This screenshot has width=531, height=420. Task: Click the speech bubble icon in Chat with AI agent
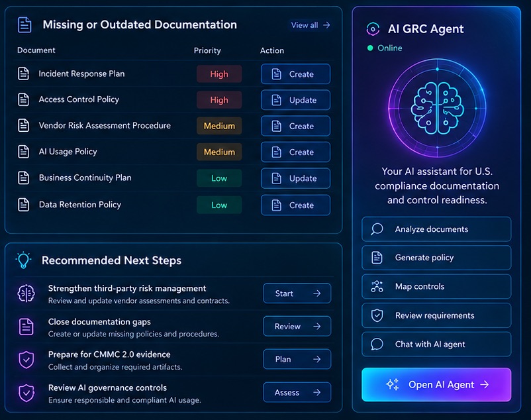[x=377, y=344]
